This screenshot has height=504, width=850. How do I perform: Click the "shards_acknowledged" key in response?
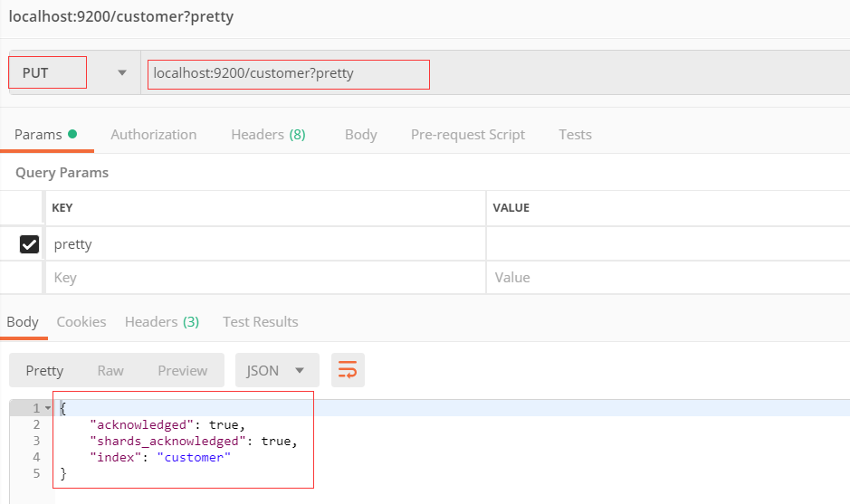168,442
